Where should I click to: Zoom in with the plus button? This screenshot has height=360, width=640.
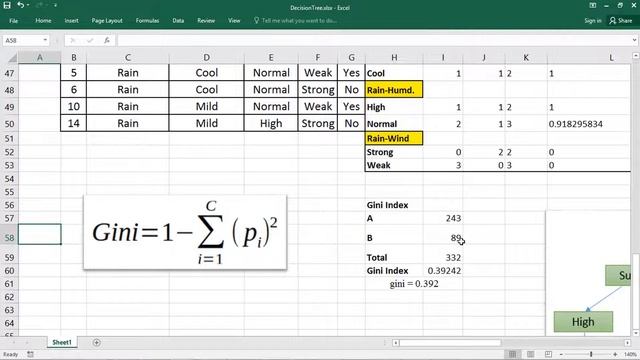click(615, 354)
